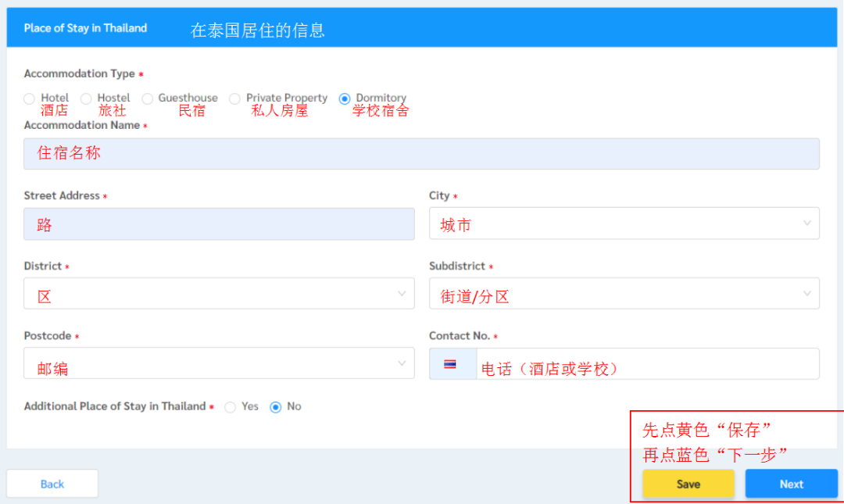The height and width of the screenshot is (504, 844).
Task: Focus the Street Address text field
Action: tap(219, 224)
